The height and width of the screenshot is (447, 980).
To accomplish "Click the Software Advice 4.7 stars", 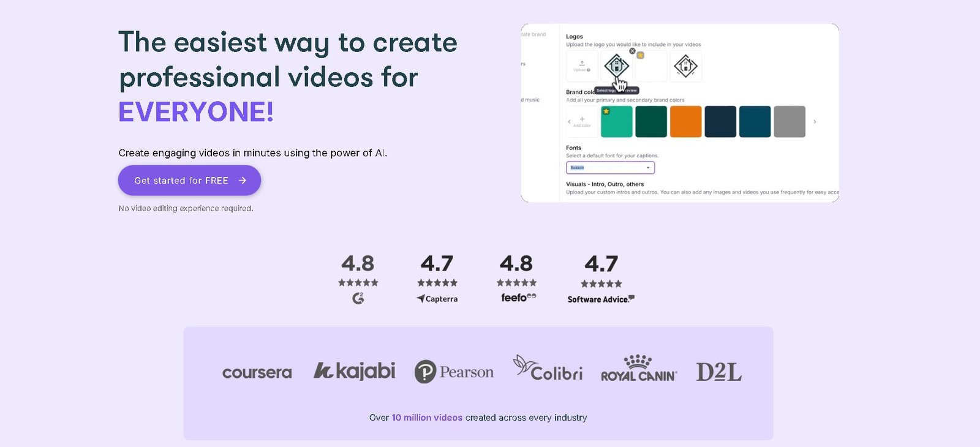I will coord(601,284).
